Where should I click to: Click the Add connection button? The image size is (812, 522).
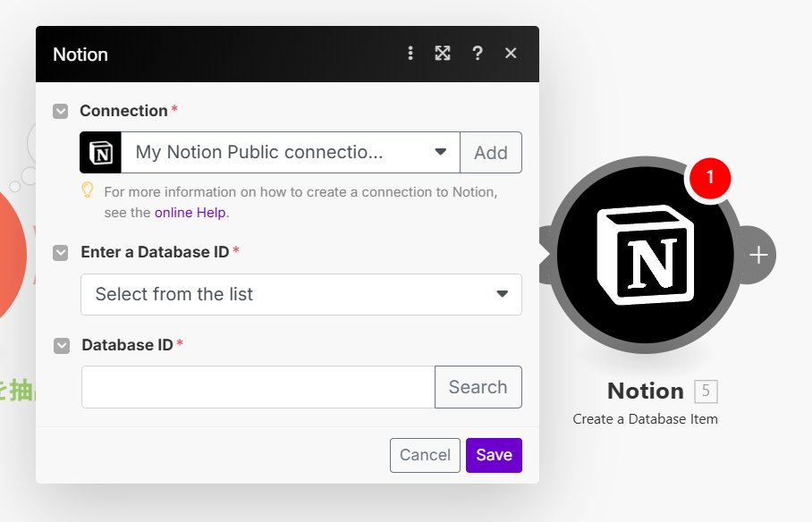click(x=491, y=153)
